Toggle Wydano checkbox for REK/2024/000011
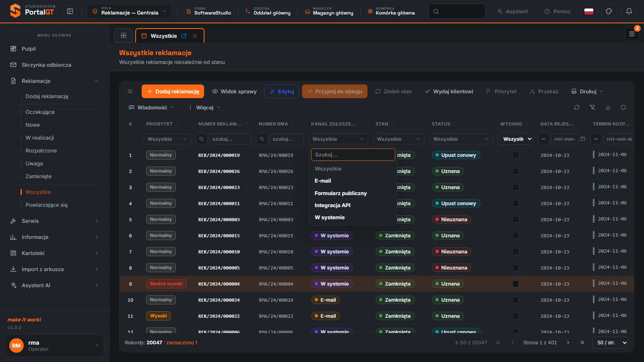 [516, 203]
